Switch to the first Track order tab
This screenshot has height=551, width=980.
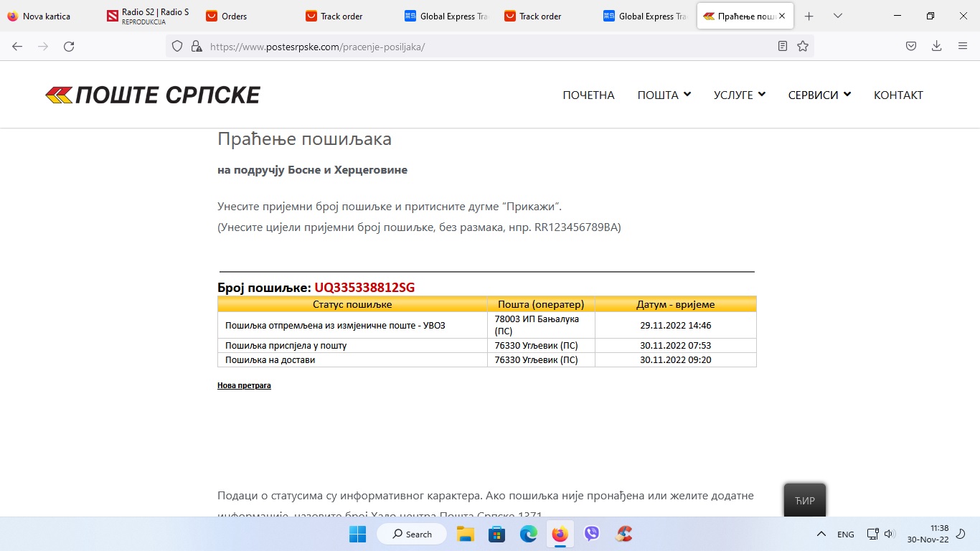347,16
